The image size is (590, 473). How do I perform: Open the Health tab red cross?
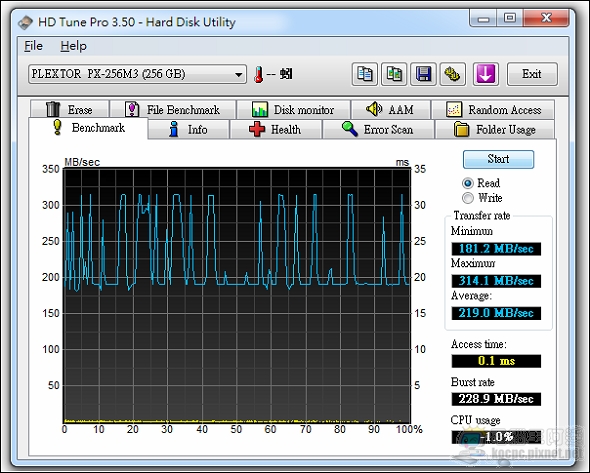[276, 129]
